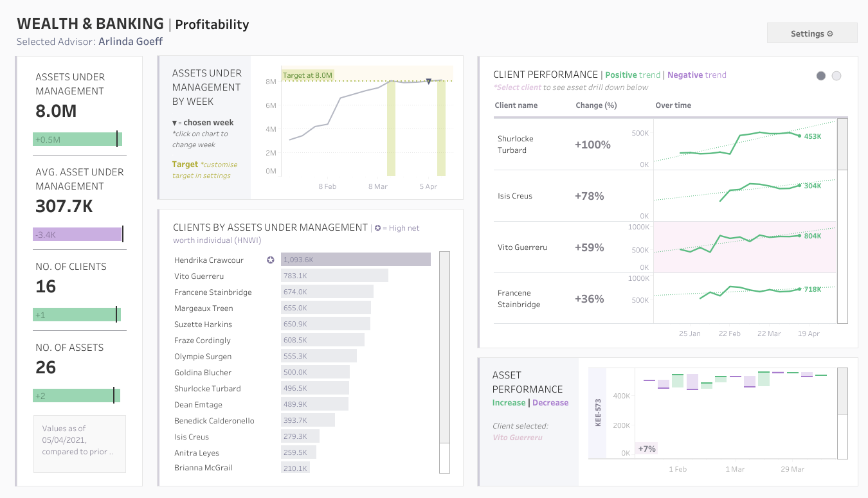Click advisor name Arlinda Goeff
Image resolution: width=868 pixels, height=498 pixels.
point(130,41)
